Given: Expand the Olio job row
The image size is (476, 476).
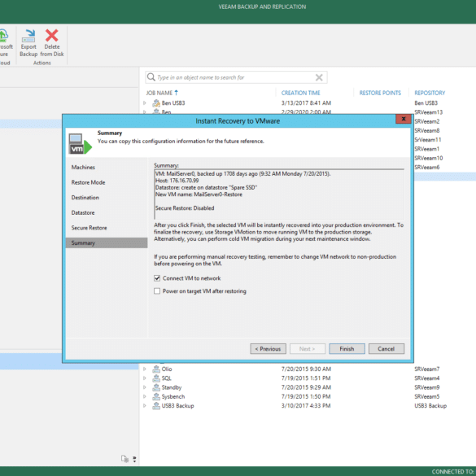Looking at the screenshot, I should [x=145, y=369].
